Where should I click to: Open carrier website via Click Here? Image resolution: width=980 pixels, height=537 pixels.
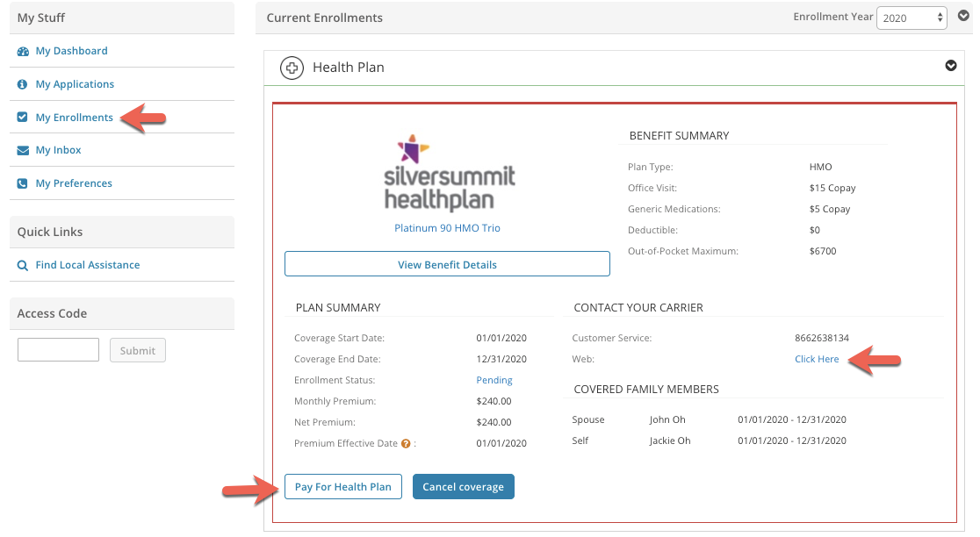[817, 360]
